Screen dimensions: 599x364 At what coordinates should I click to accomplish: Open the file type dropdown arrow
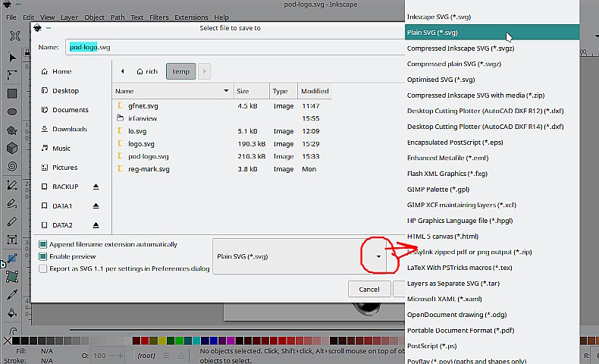[x=378, y=256]
